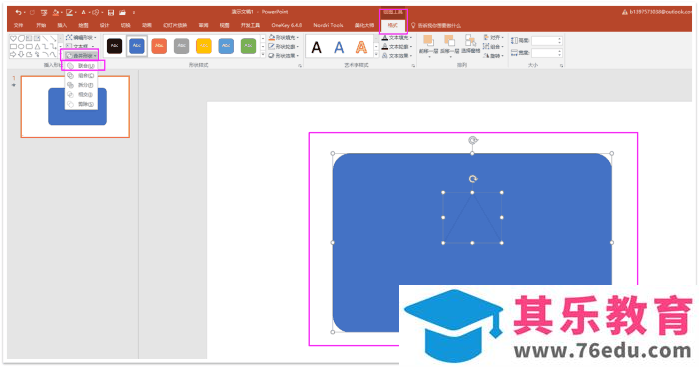Select slide 1 thumbnail in the panel

[75, 107]
